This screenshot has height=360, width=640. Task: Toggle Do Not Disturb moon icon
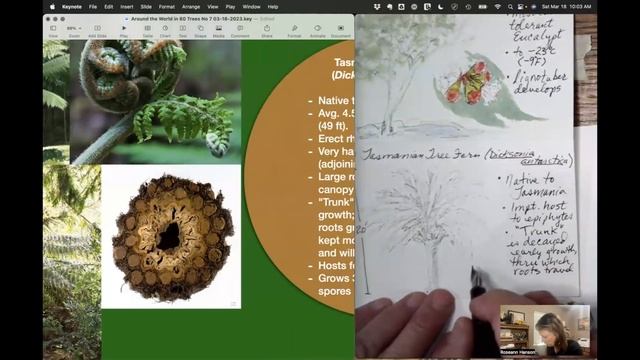pos(441,7)
